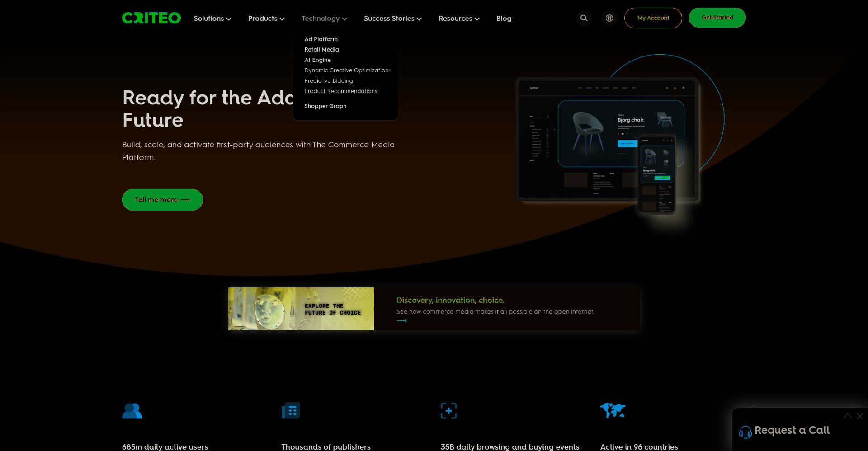868x451 pixels.
Task: Open Product Recommendations entry
Action: 340,91
